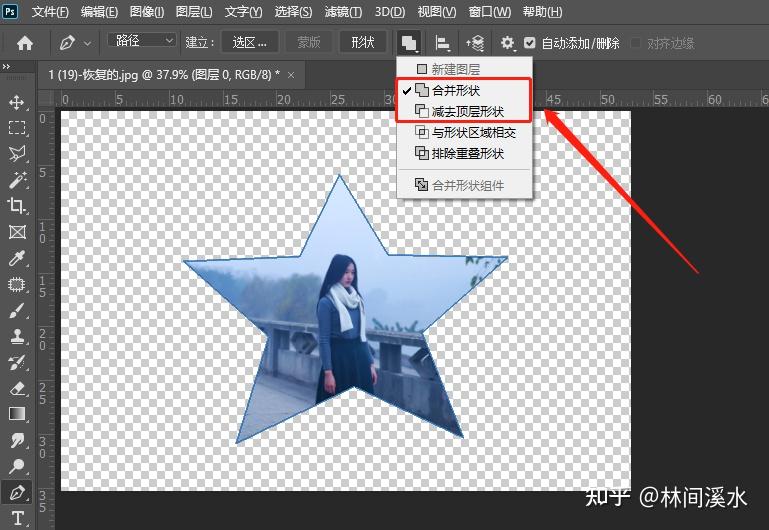Open the 帮助(H) menu
The image size is (769, 530).
542,12
